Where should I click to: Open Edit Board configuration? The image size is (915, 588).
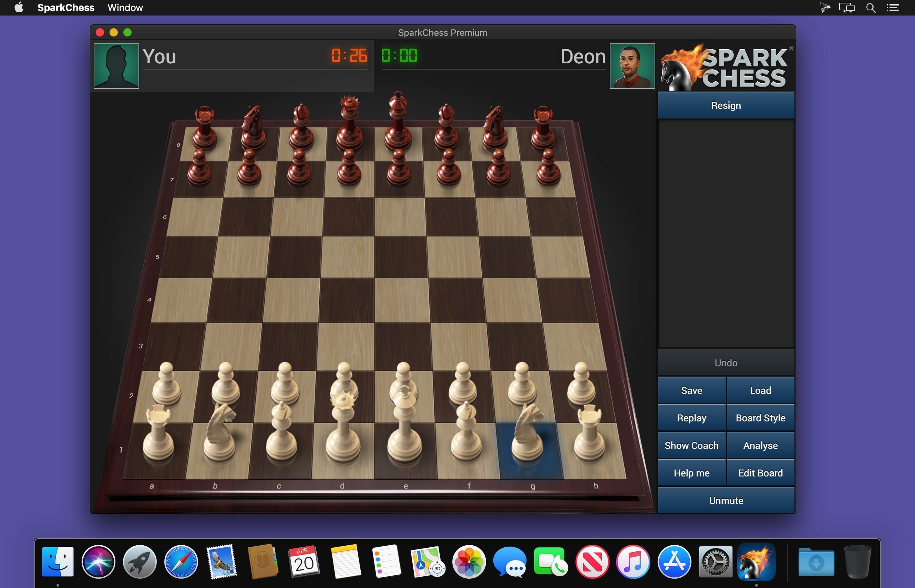coord(759,472)
